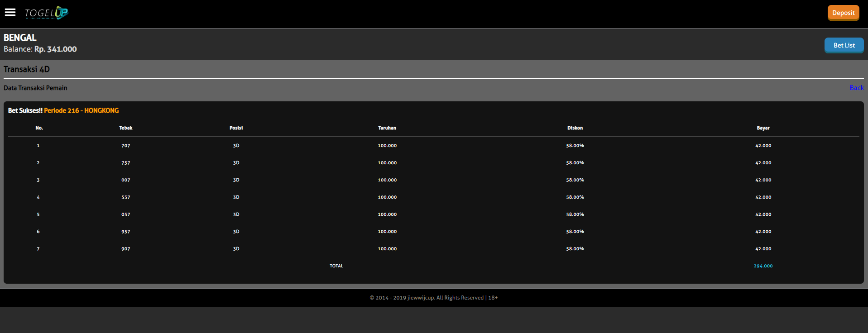Go back using the Back link
The image size is (868, 333).
coord(856,88)
